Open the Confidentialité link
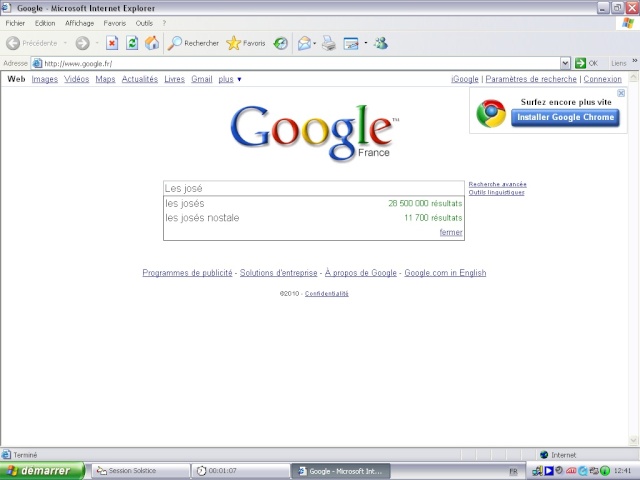This screenshot has height=480, width=640. pyautogui.click(x=327, y=293)
